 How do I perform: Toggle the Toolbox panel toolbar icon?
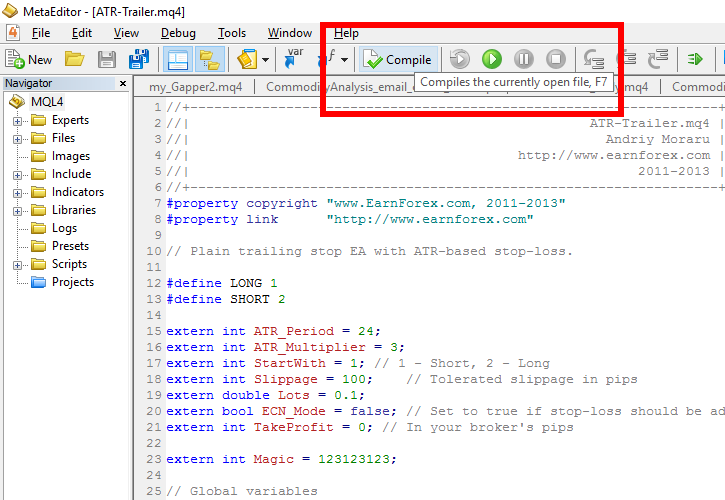click(x=209, y=59)
